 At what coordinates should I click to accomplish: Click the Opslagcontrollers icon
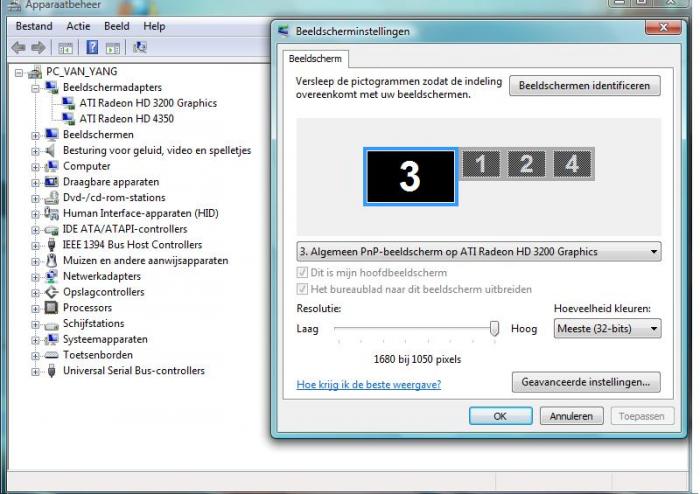[x=52, y=292]
